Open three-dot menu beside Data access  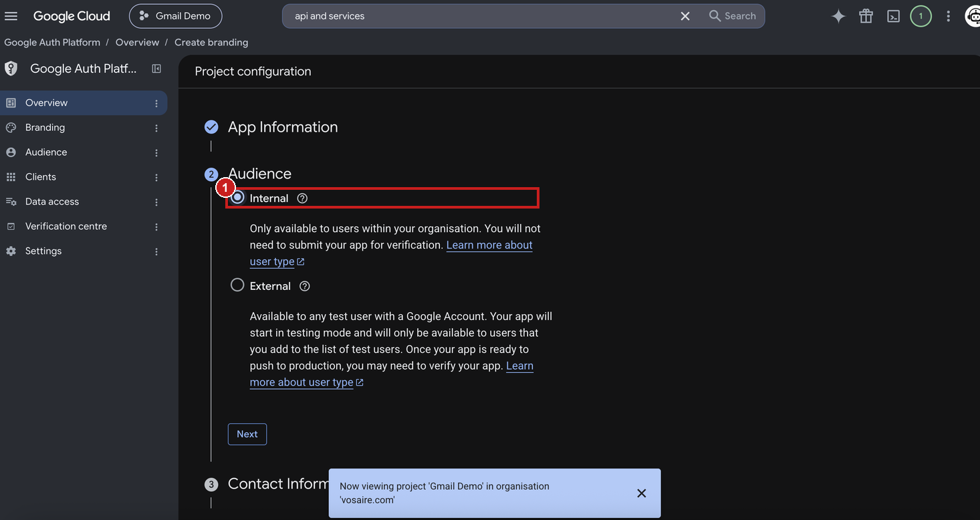[x=156, y=203]
